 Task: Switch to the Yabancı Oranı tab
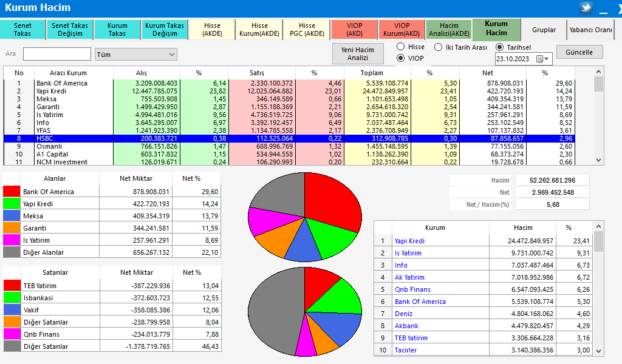[x=590, y=30]
